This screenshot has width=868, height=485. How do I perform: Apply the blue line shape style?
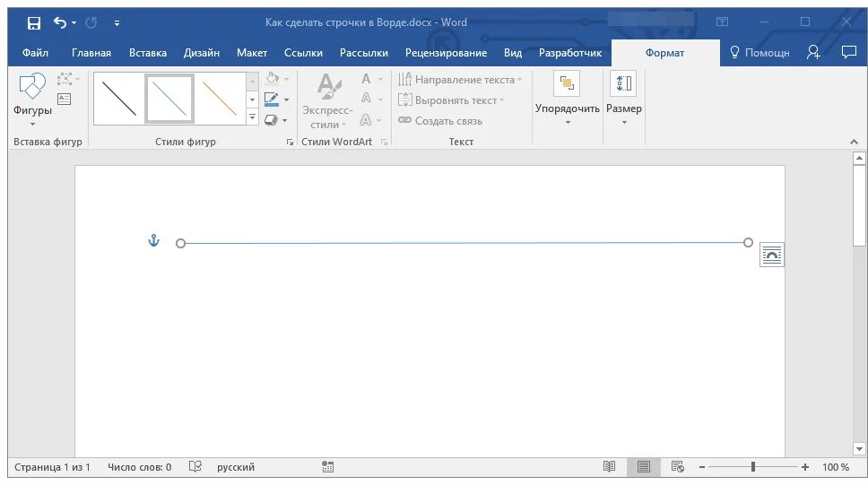(169, 99)
